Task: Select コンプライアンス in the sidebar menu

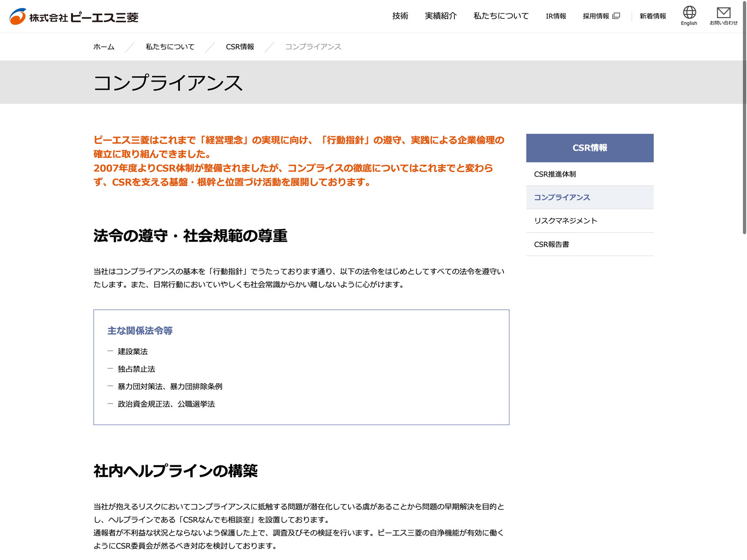Action: tap(562, 197)
